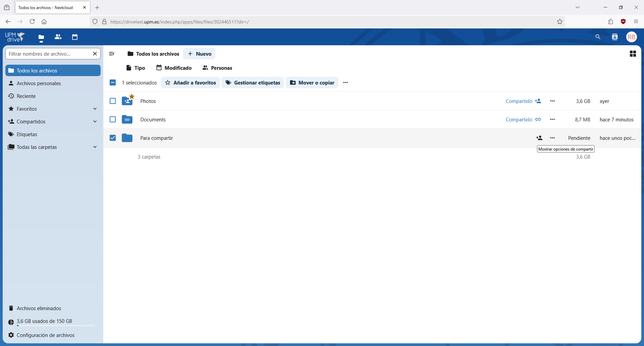The image size is (644, 346).
Task: Open the Documents folder name
Action: (153, 119)
